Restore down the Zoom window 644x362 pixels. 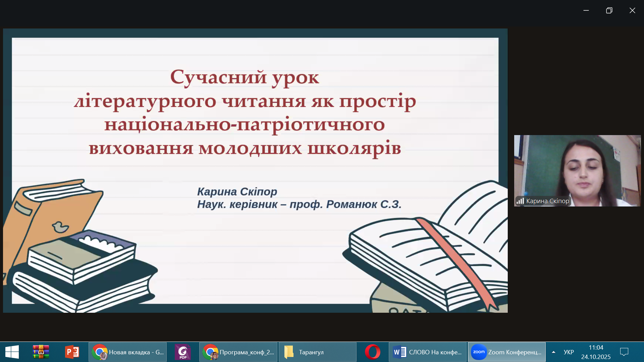point(609,10)
